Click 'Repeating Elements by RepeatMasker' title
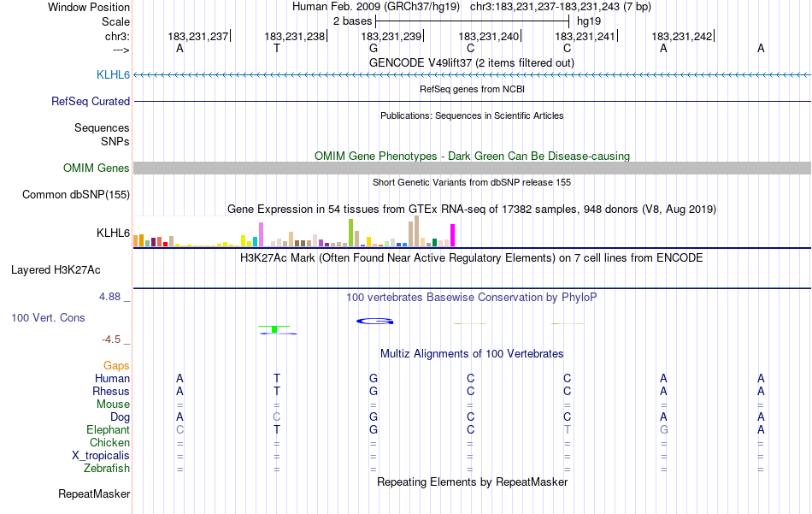The width and height of the screenshot is (812, 514). click(x=473, y=482)
